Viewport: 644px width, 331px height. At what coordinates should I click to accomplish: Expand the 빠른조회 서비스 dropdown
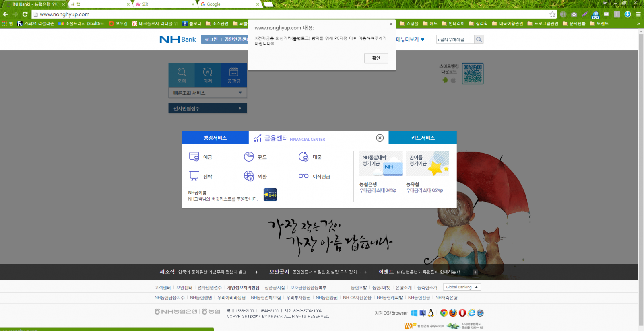click(208, 93)
